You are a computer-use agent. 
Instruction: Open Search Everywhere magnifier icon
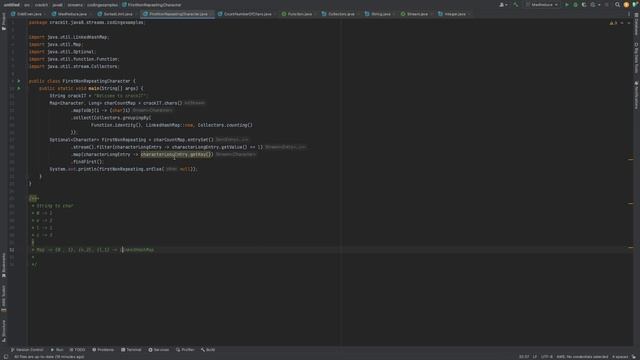617,5
